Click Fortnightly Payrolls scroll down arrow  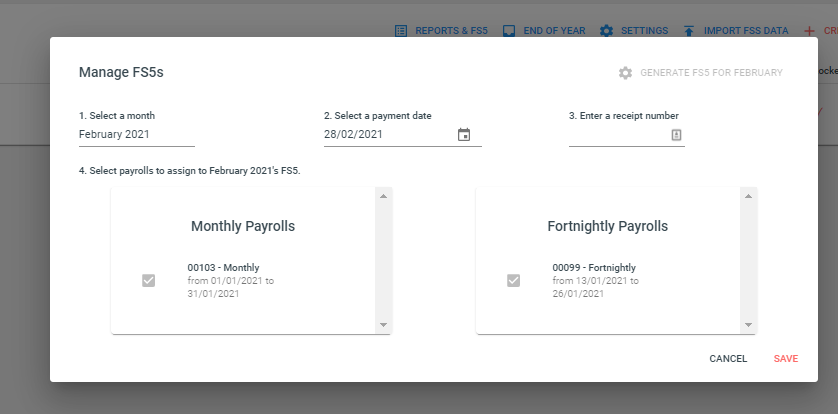748,325
